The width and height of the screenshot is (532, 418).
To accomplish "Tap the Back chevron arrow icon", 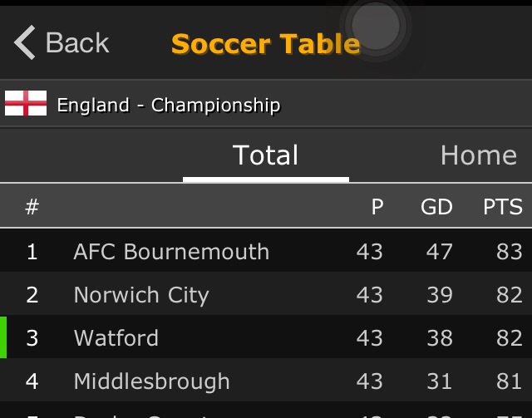I will (x=25, y=42).
